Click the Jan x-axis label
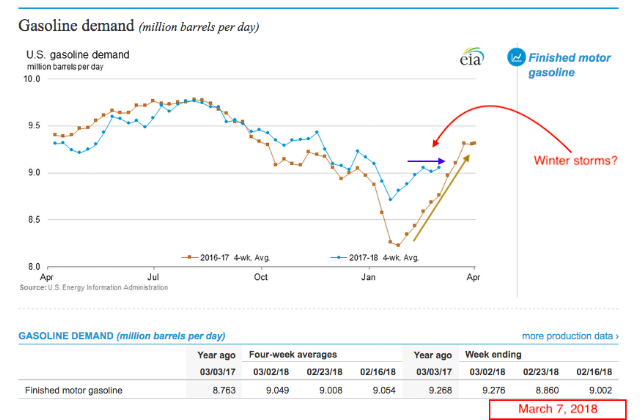 368,277
